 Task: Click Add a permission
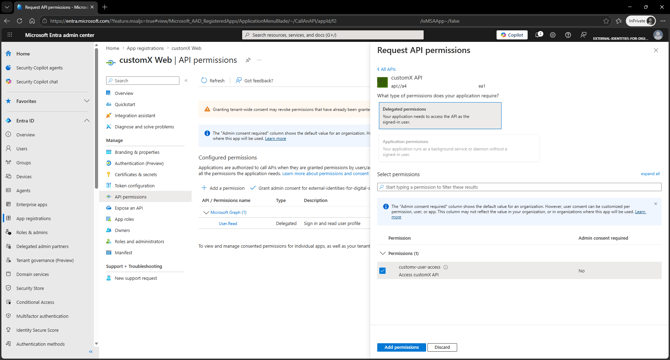click(223, 188)
